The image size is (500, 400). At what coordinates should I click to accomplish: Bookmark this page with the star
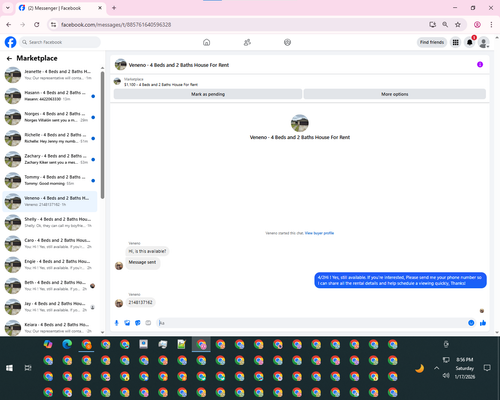458,25
